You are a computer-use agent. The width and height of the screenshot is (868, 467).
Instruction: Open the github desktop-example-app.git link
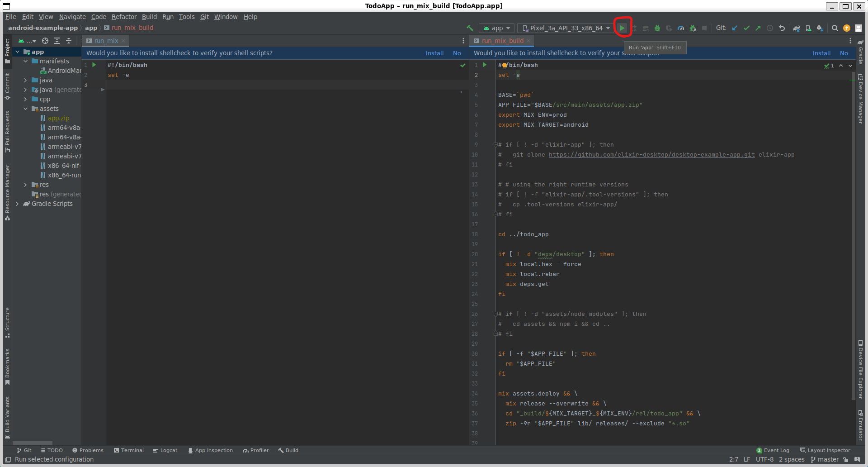point(651,155)
